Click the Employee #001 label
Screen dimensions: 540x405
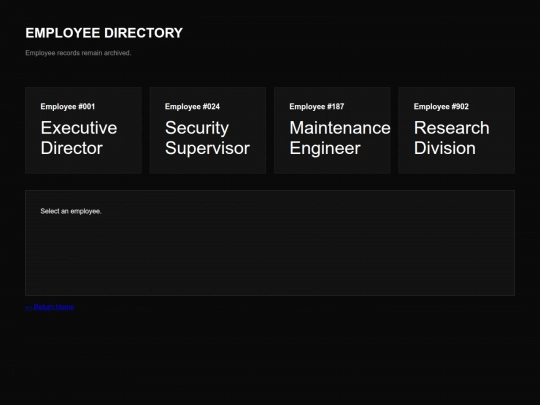[x=68, y=106]
